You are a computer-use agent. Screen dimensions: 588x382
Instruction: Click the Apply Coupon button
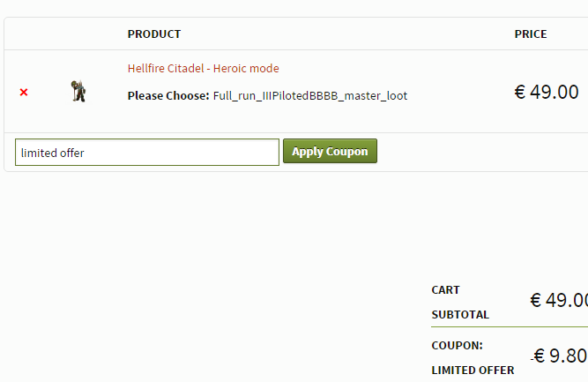coord(330,151)
